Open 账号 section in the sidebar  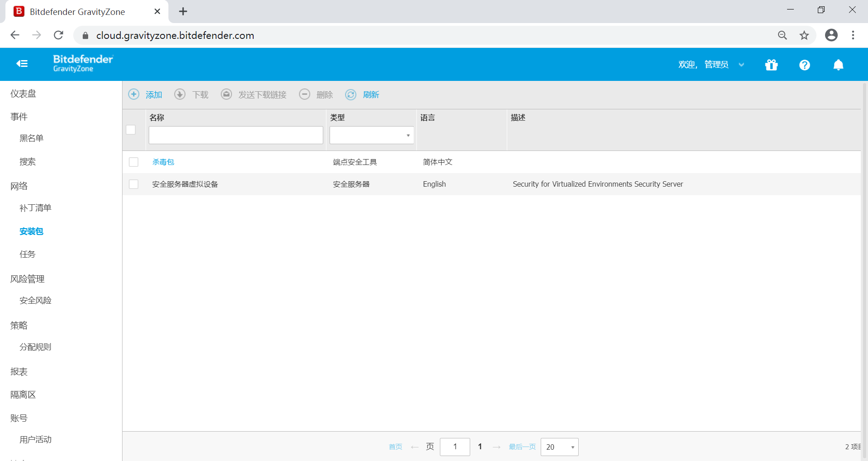point(19,418)
